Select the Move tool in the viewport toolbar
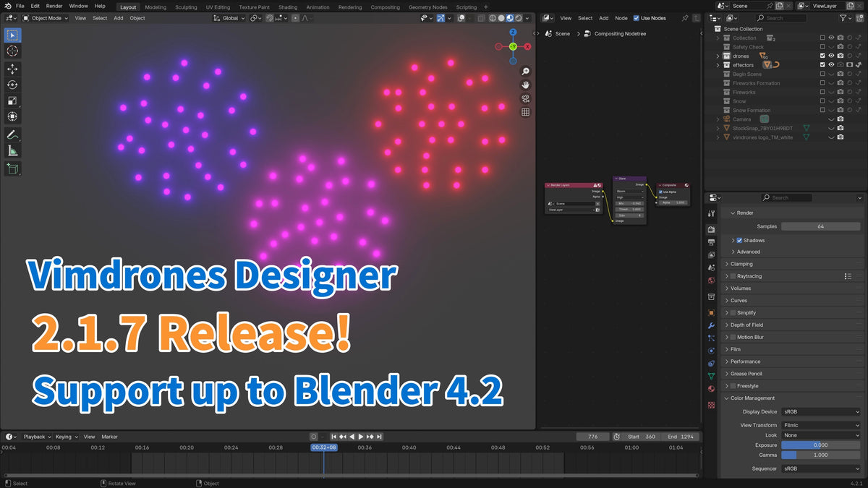The image size is (868, 488). (12, 68)
